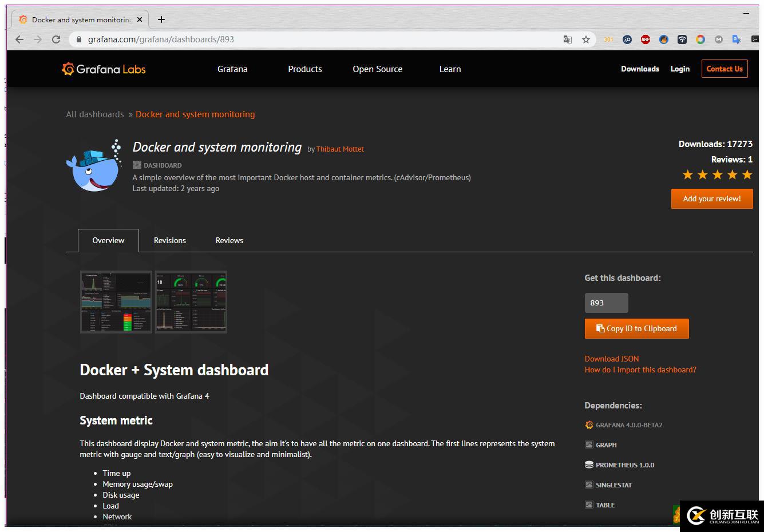This screenshot has width=764, height=532.
Task: Click the Docker and system monitoring breadcrumb
Action: (195, 114)
